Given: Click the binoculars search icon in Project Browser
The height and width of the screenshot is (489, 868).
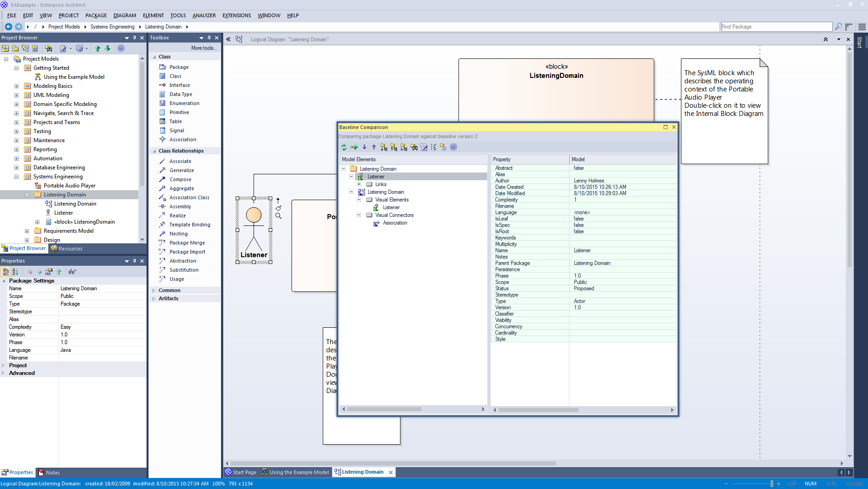Looking at the screenshot, I should (48, 48).
